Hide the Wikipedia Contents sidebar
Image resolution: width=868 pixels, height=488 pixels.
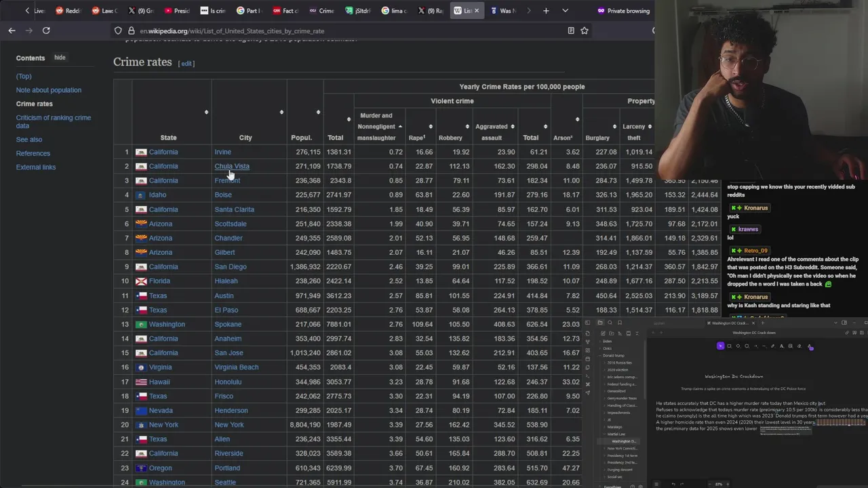pos(60,58)
